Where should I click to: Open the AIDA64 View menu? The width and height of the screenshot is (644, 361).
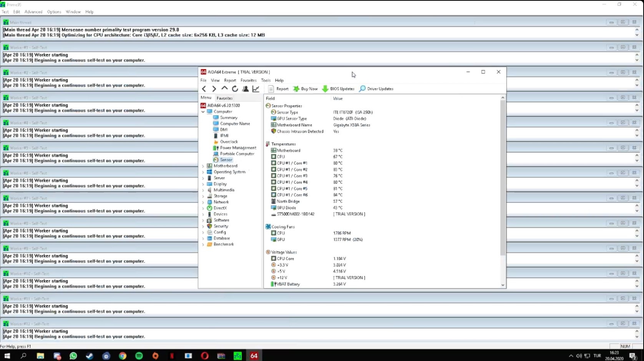pos(215,80)
